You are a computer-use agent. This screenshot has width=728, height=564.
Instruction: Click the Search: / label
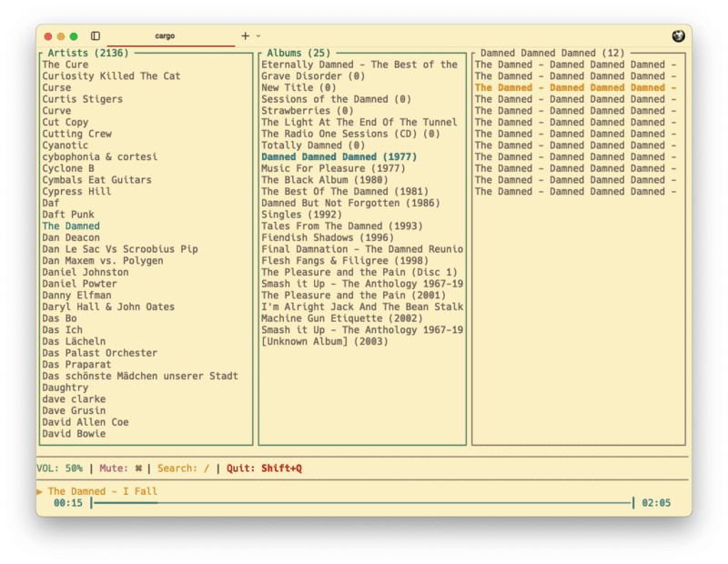point(184,468)
